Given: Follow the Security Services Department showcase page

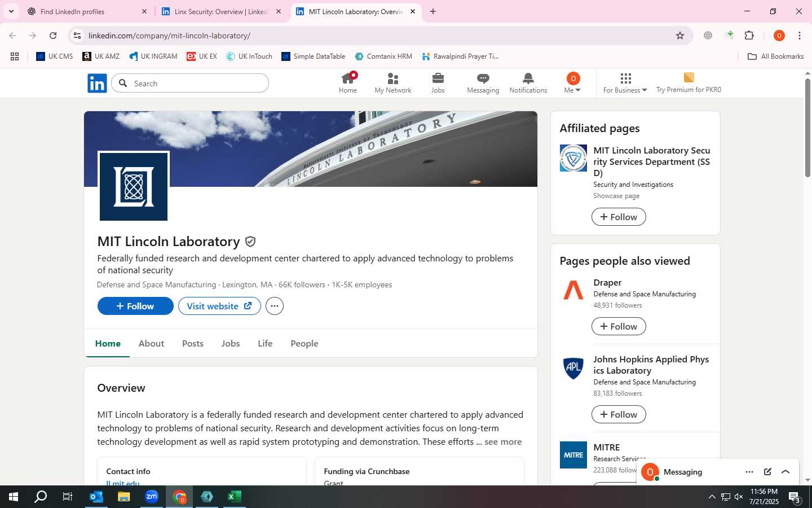Looking at the screenshot, I should click(619, 217).
